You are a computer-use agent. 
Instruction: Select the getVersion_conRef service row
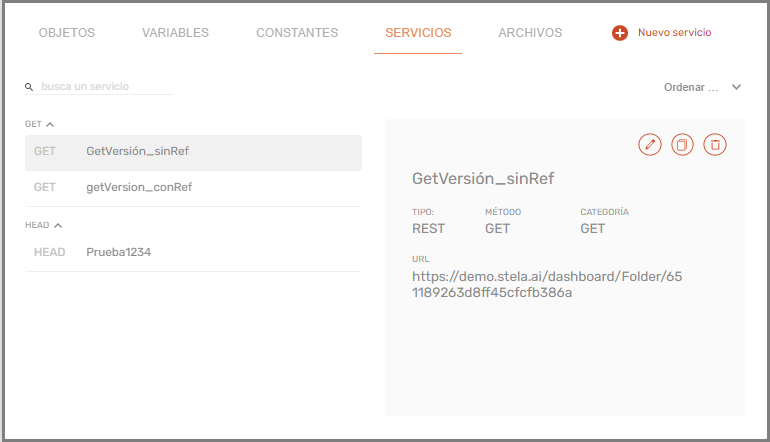193,188
